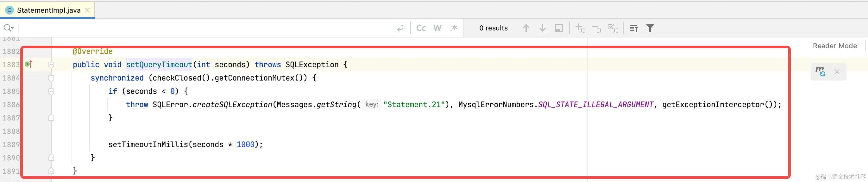Click fold end marker at line 1890
868x182 pixels.
(x=51, y=157)
